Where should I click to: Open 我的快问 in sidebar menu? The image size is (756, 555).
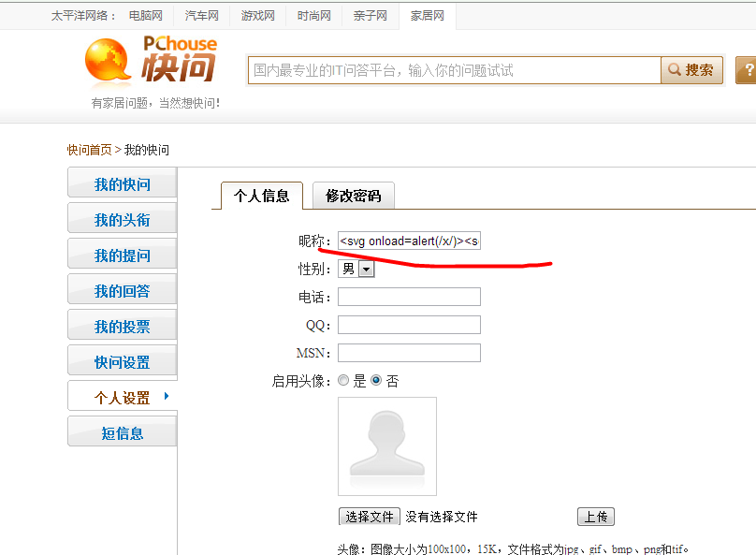click(x=123, y=183)
